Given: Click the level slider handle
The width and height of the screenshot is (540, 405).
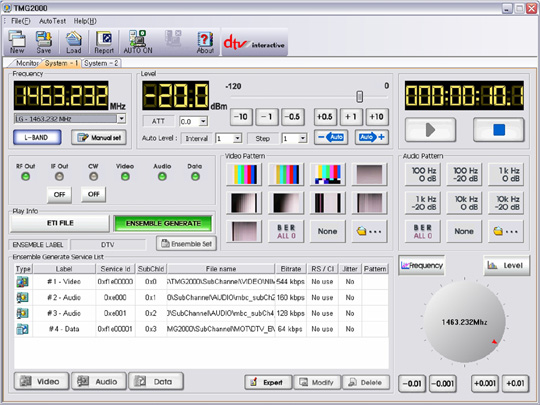Looking at the screenshot, I should tap(359, 97).
